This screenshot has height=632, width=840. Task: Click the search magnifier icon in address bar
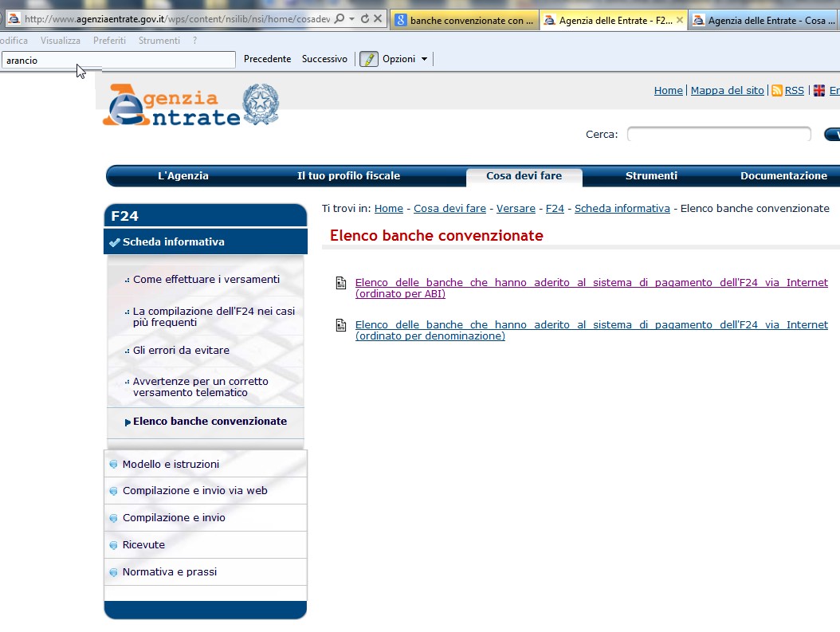[x=340, y=19]
